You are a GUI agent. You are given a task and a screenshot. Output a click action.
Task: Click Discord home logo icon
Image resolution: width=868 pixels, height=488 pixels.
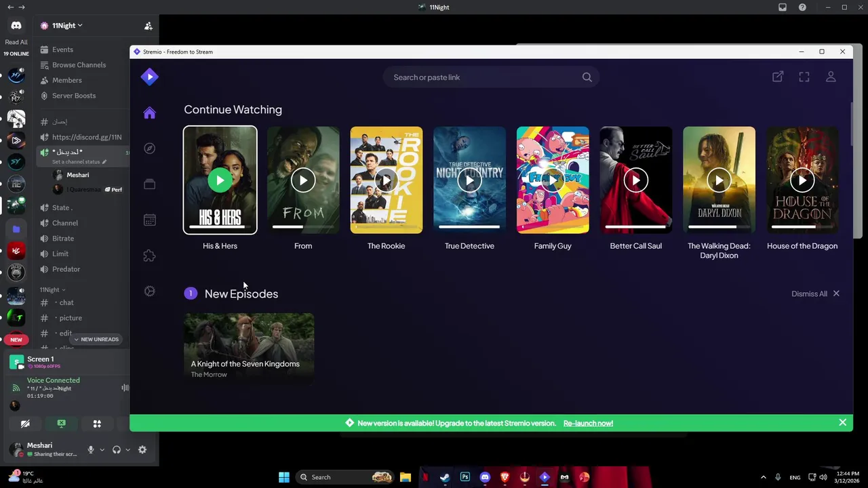[16, 26]
